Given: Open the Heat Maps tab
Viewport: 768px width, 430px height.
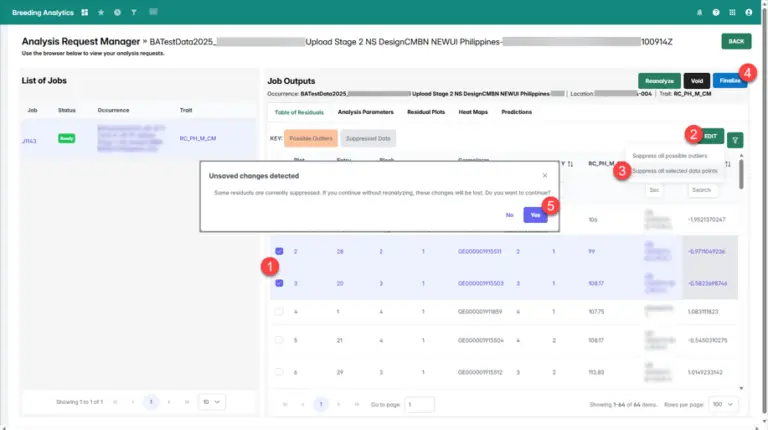Looking at the screenshot, I should [x=472, y=112].
